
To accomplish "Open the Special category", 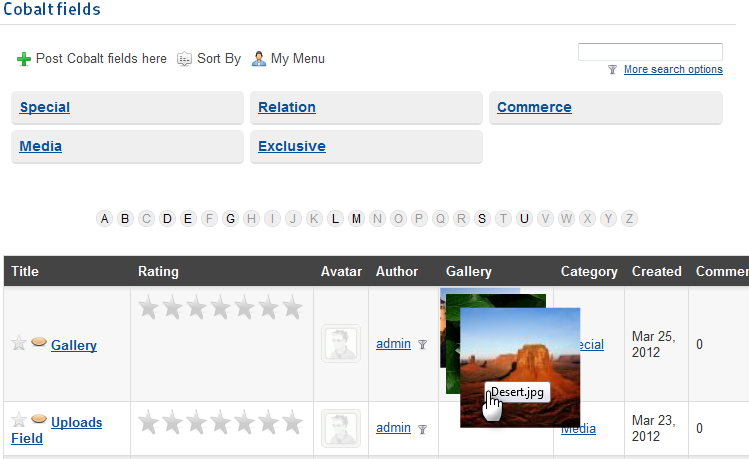I will pos(45,107).
